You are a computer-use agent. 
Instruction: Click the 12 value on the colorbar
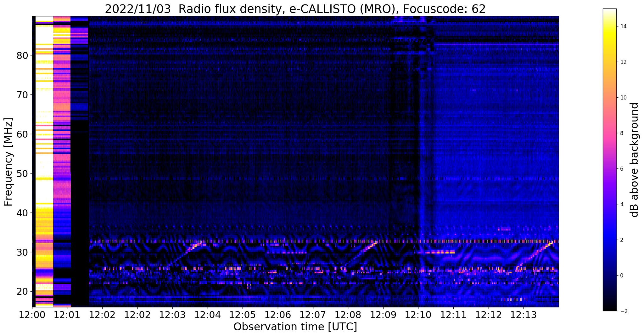click(x=623, y=62)
